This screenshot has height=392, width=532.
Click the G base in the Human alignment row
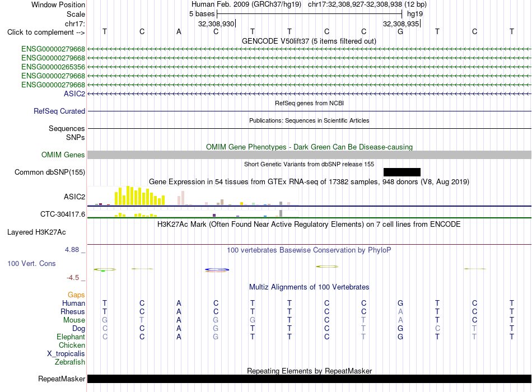[x=400, y=303]
